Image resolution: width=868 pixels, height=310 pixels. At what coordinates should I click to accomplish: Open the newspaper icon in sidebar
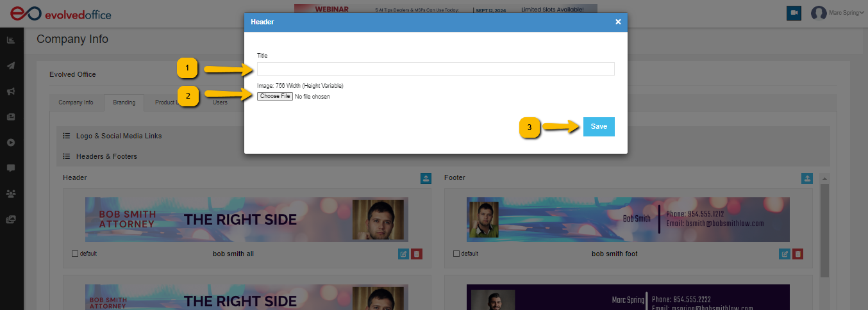[11, 117]
